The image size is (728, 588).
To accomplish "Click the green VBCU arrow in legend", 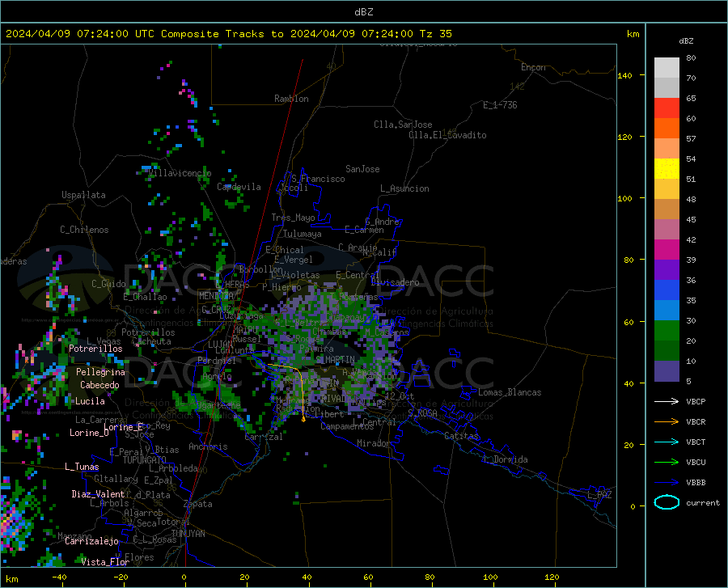I will pos(667,462).
